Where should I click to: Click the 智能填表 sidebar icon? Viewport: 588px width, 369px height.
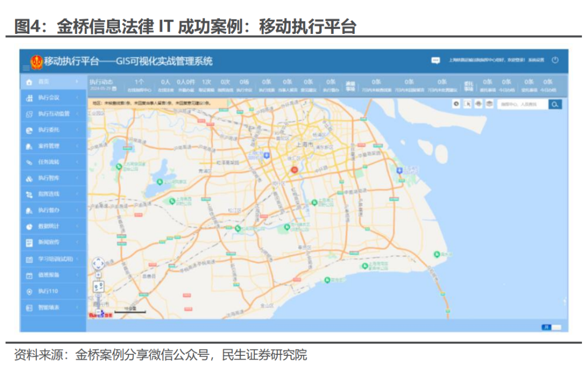(29, 308)
